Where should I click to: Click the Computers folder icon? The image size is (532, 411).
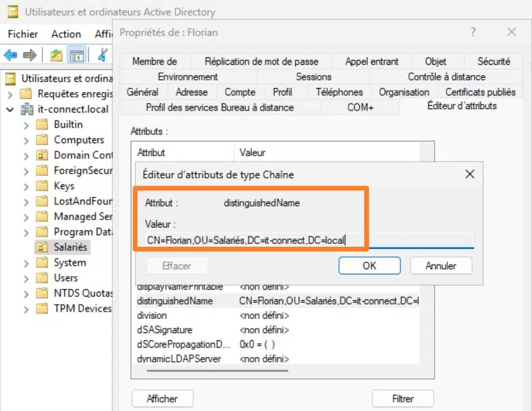click(x=42, y=140)
